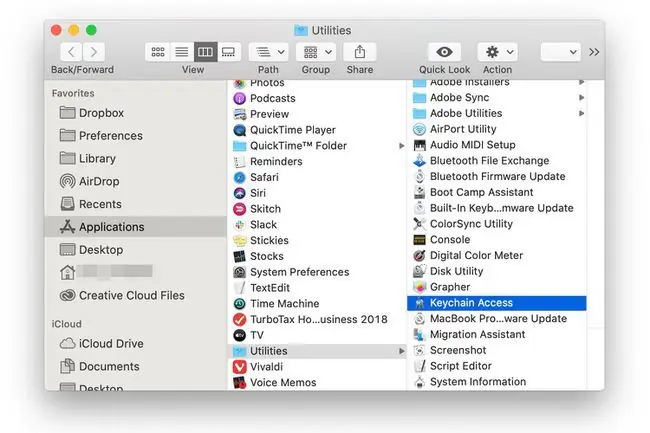Viewport: 650px width, 433px height.
Task: Select Library in the sidebar
Action: click(x=135, y=158)
